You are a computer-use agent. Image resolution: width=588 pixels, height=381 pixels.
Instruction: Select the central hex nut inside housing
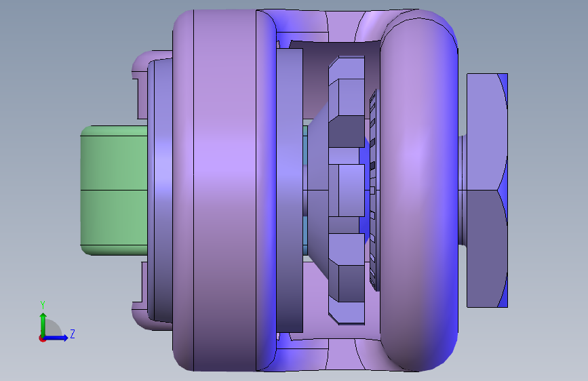pyautogui.click(x=347, y=190)
